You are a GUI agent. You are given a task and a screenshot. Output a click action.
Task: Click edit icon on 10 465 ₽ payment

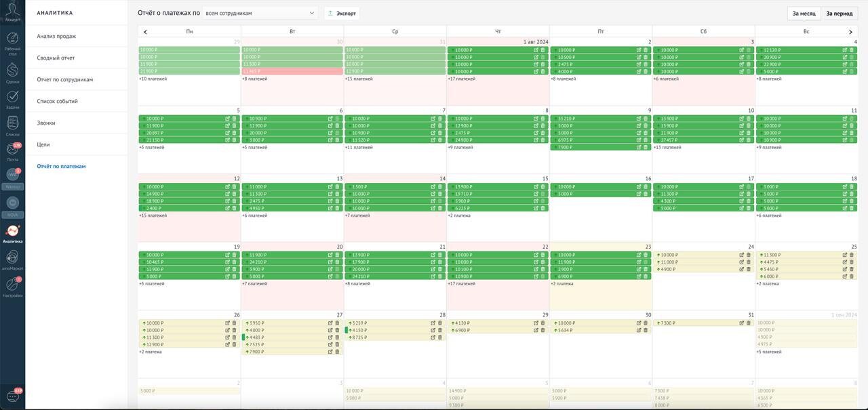tap(227, 262)
